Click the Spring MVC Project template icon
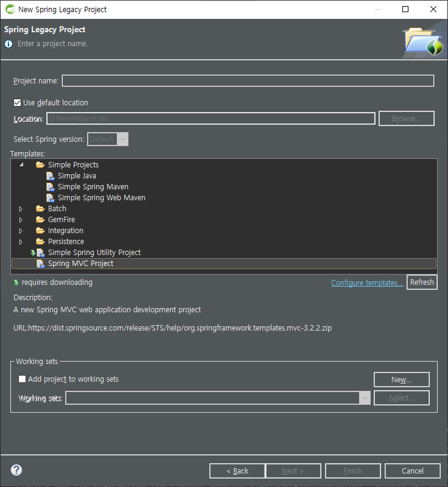The image size is (448, 487). click(x=41, y=264)
